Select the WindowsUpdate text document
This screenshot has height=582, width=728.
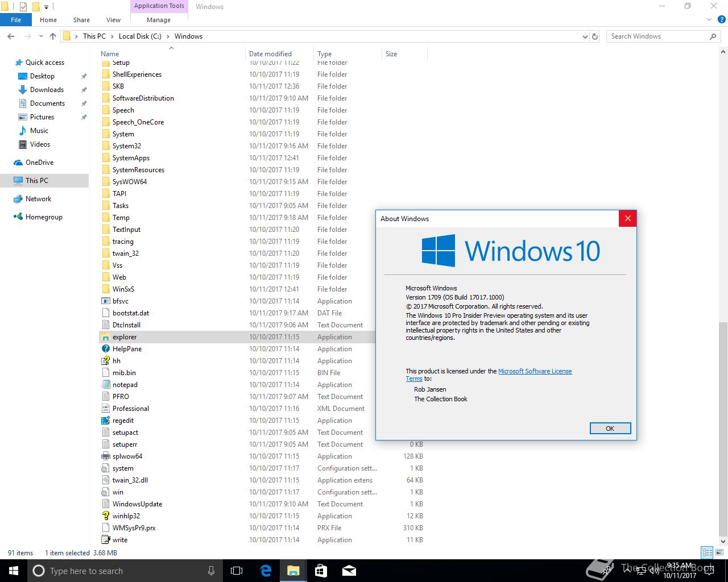137,504
